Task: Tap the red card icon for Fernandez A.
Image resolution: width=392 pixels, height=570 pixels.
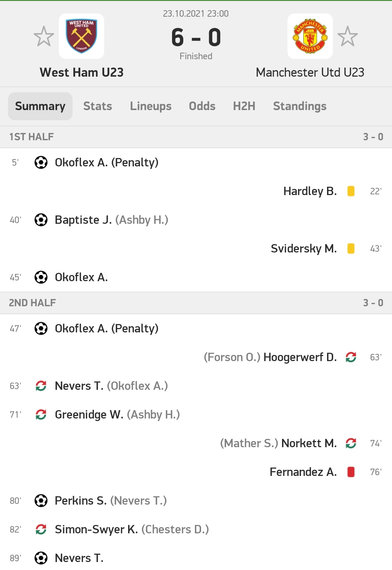Action: coord(351,472)
